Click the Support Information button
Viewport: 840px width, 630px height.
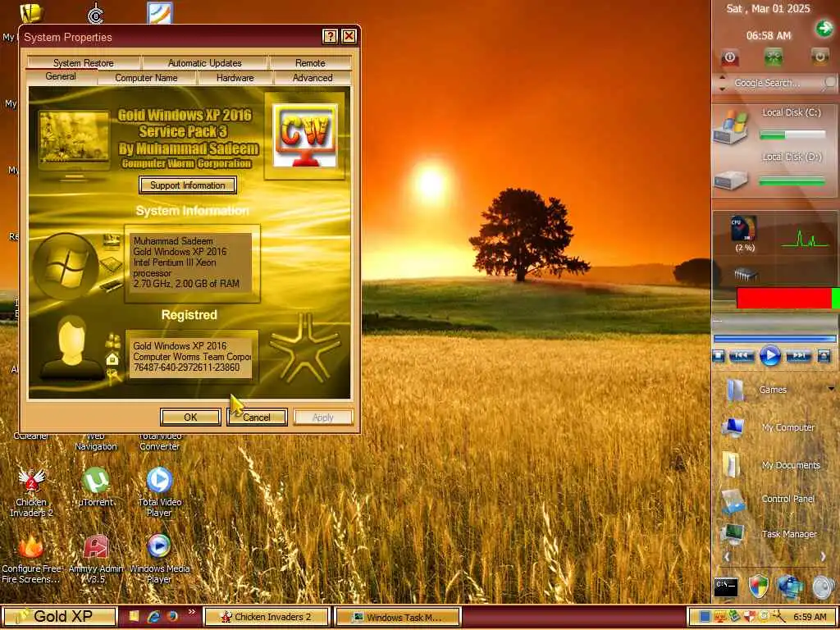(x=188, y=185)
